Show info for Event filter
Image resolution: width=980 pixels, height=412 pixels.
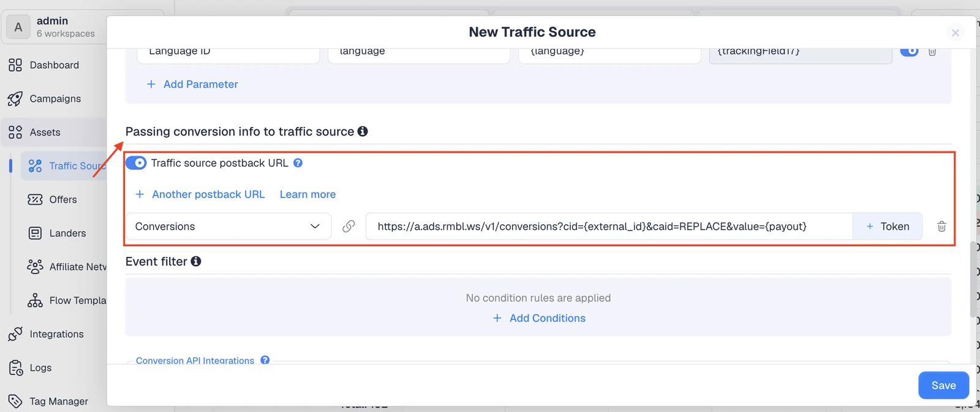coord(196,261)
